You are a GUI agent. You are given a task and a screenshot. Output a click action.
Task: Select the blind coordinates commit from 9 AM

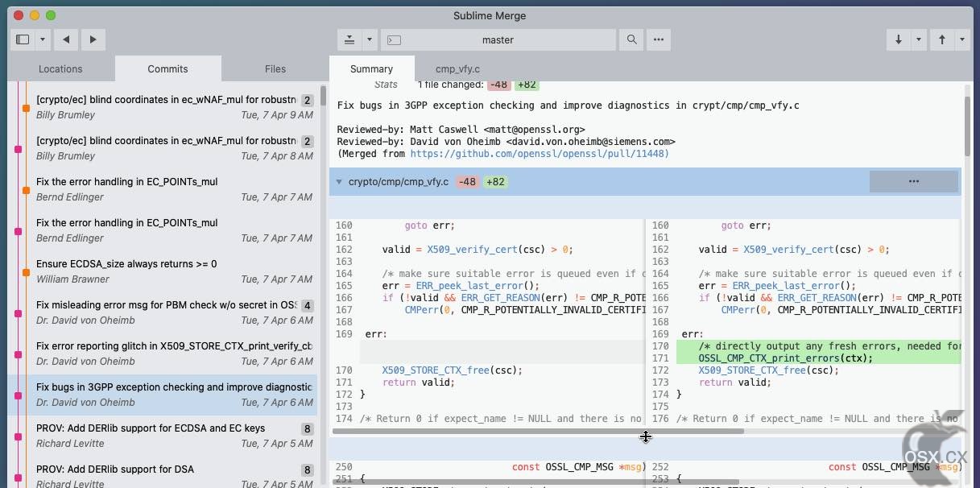click(163, 107)
